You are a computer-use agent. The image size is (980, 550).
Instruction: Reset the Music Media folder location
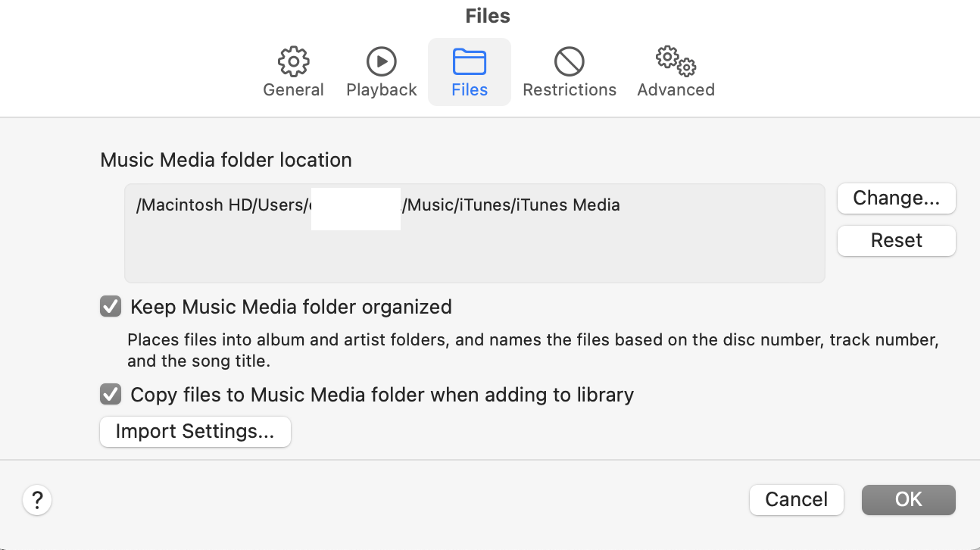tap(896, 241)
